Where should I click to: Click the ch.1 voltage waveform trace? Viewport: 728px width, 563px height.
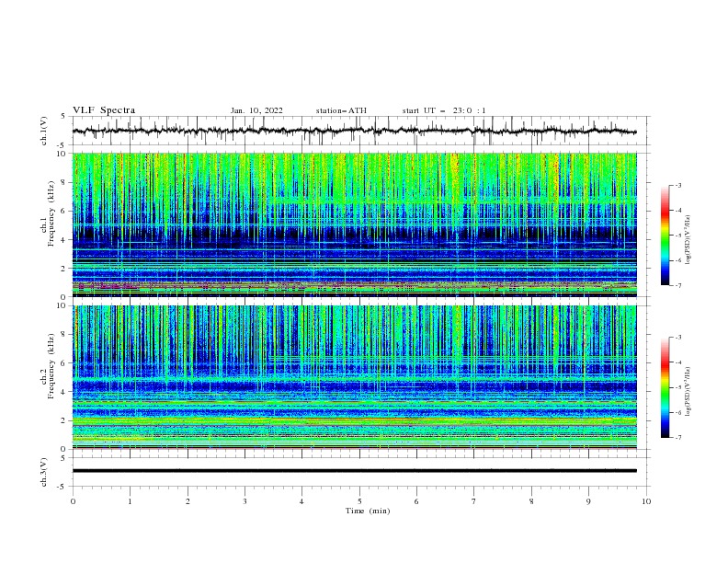coord(354,131)
